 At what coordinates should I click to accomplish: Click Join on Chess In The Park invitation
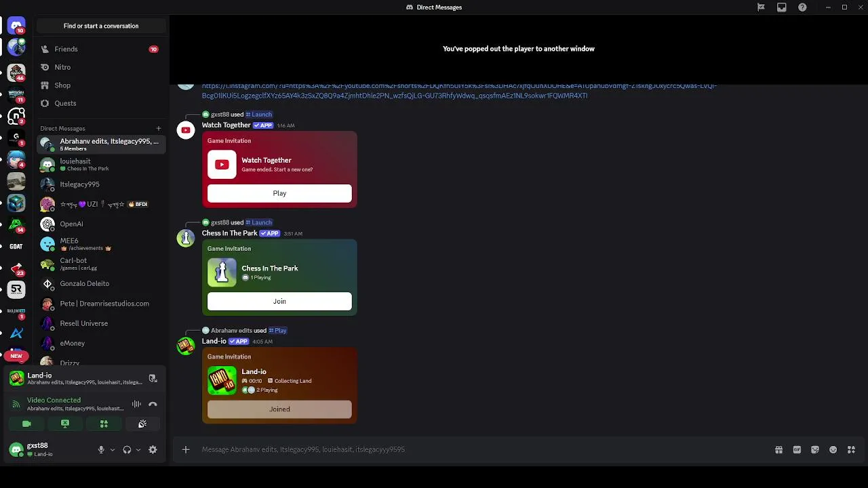[x=279, y=301]
